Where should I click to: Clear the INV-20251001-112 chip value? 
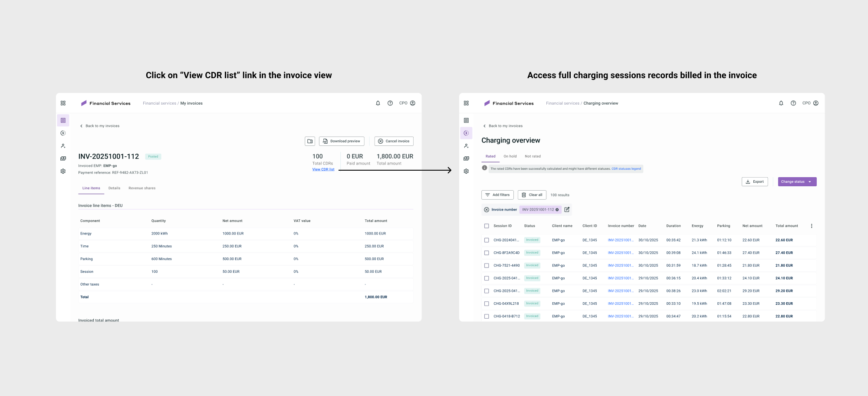tap(557, 210)
